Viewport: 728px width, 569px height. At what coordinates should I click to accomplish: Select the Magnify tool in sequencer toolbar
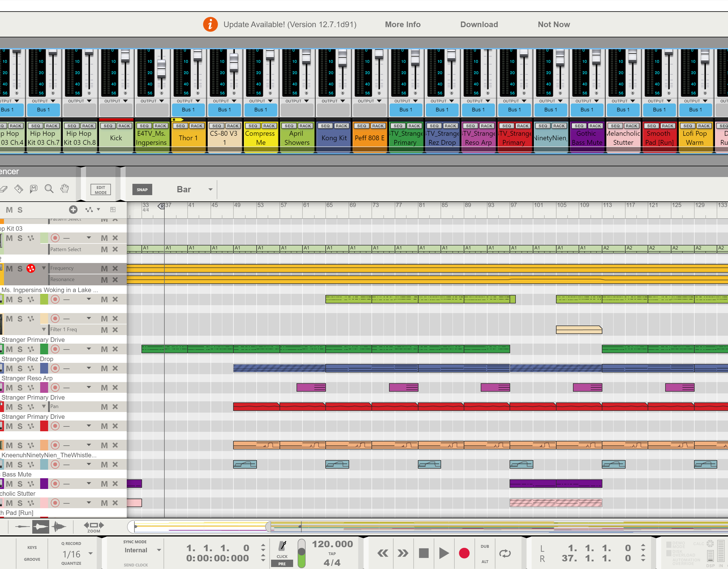[49, 189]
